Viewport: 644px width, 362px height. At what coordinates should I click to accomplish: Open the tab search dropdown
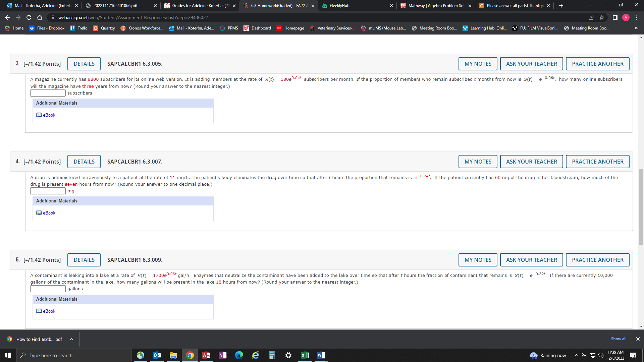click(x=590, y=5)
